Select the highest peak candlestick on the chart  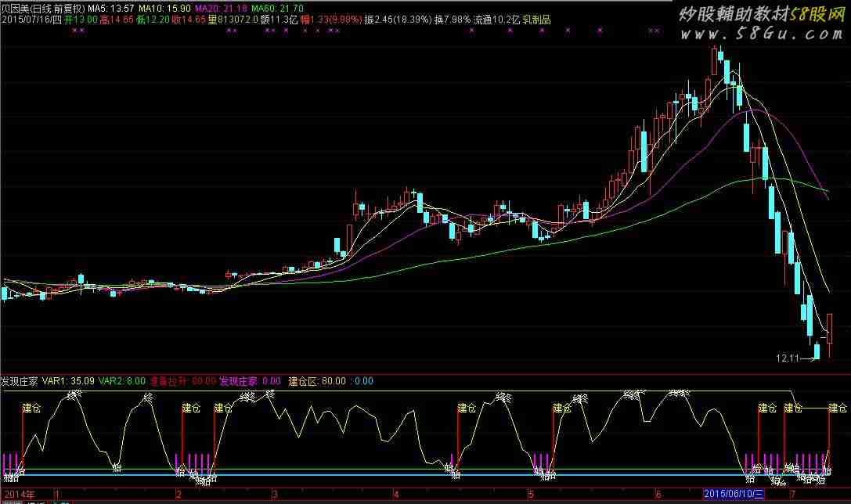point(714,61)
